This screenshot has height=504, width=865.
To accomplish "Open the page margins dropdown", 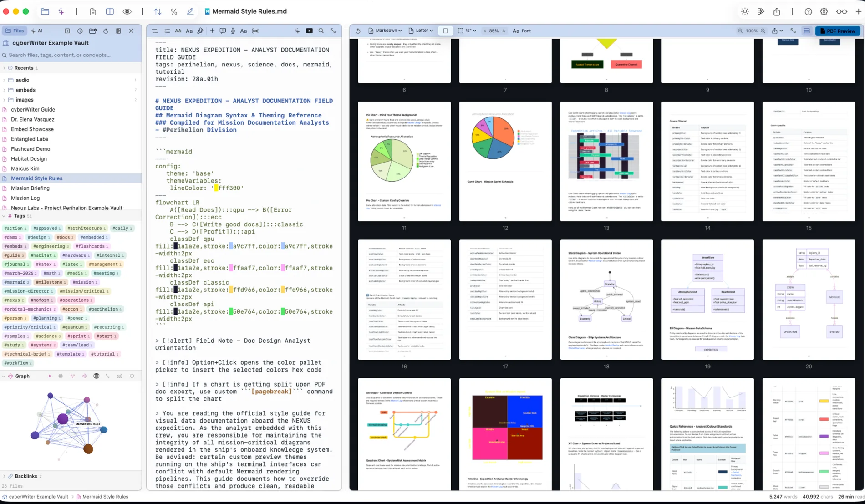I will (x=467, y=31).
